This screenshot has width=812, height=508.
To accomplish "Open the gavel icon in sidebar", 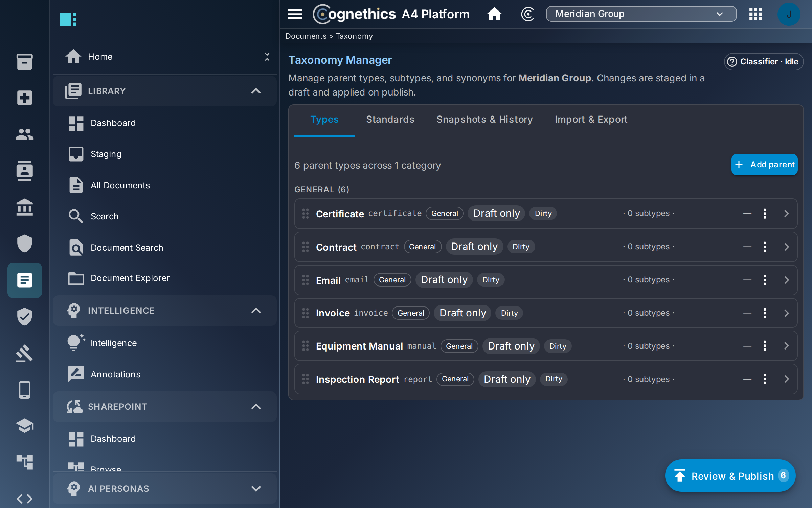I will [x=25, y=353].
